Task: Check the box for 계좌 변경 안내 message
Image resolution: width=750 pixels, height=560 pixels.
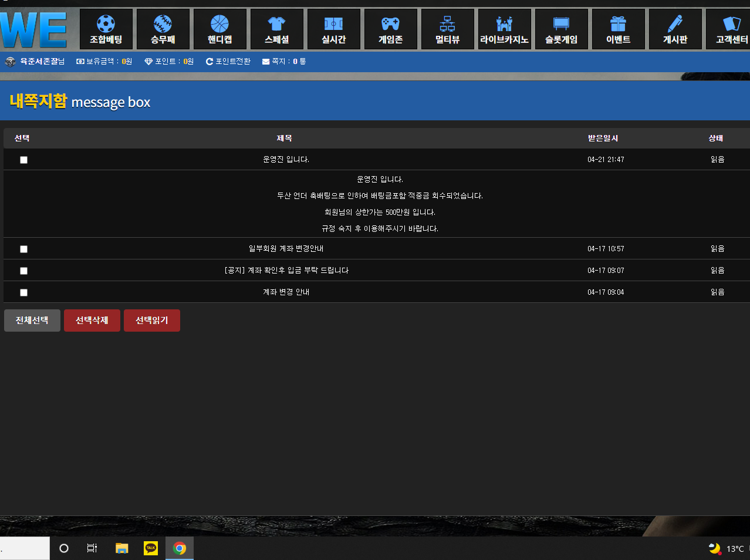Action: [x=23, y=292]
